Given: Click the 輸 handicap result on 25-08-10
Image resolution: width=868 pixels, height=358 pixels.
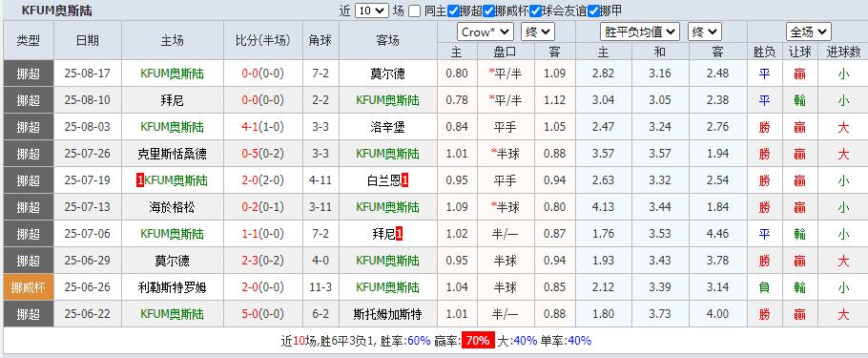Looking at the screenshot, I should 800,100.
